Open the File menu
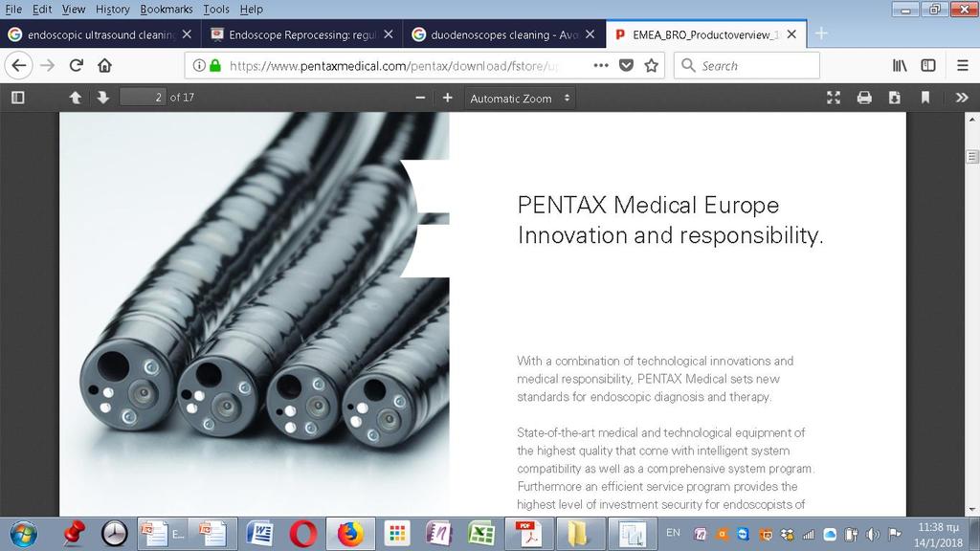The height and width of the screenshot is (551, 980). click(x=13, y=9)
